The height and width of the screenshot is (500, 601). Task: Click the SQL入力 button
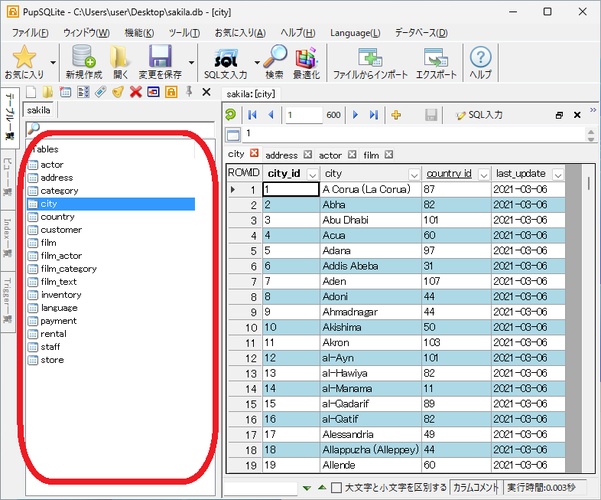(479, 115)
